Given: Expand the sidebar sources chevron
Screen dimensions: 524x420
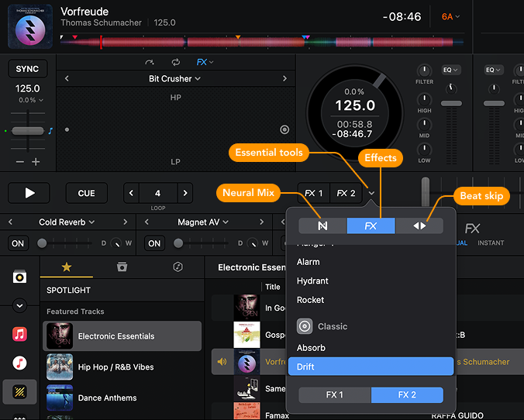Looking at the screenshot, I should 19,305.
